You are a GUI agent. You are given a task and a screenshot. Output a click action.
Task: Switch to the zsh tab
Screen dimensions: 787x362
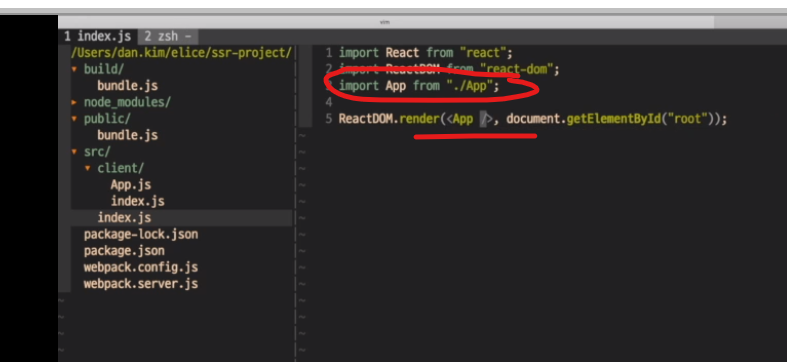coord(168,36)
